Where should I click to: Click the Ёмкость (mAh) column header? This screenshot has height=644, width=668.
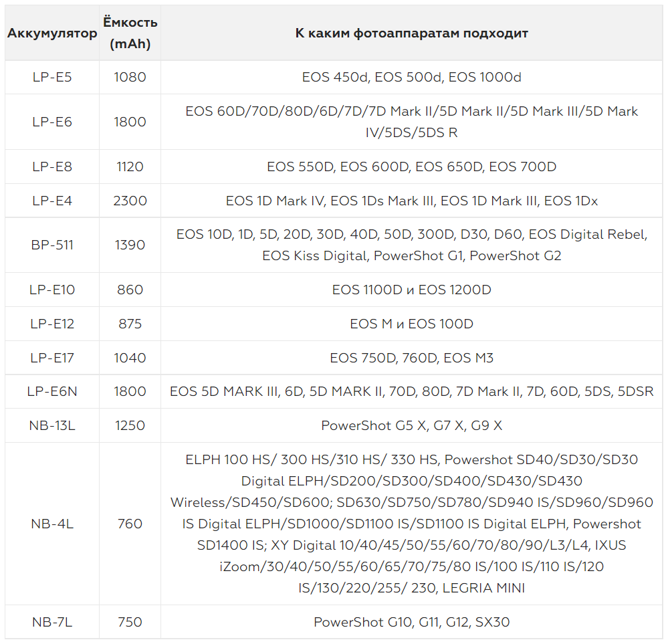click(130, 33)
